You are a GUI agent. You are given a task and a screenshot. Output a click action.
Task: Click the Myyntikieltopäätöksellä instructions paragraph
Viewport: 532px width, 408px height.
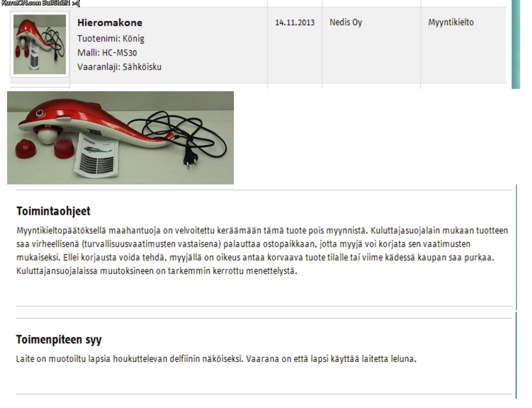click(262, 251)
